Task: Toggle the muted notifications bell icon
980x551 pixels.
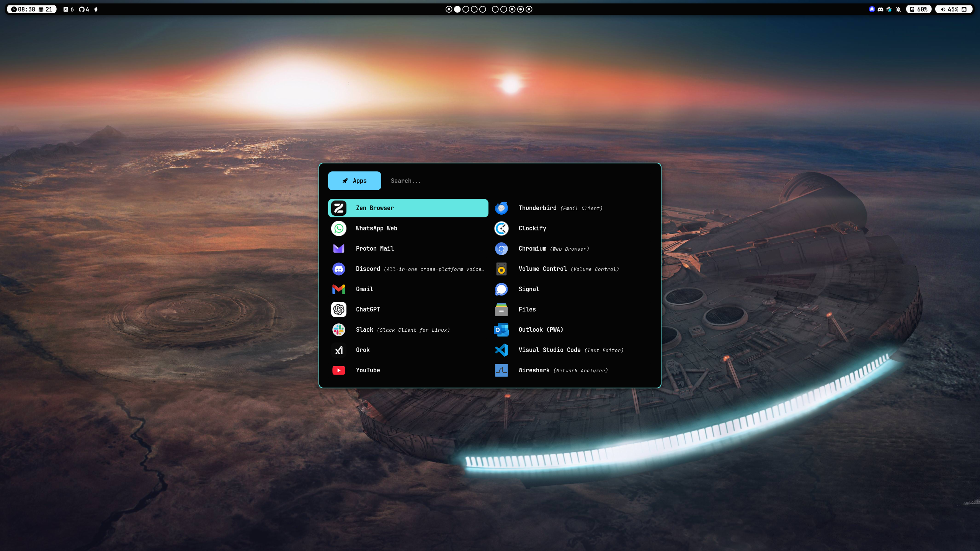Action: 898,9
